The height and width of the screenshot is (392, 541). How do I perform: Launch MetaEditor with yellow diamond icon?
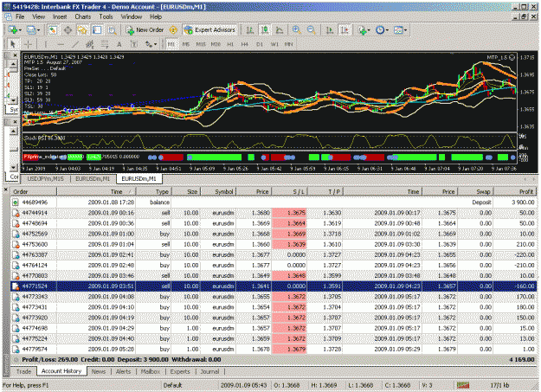pyautogui.click(x=173, y=30)
